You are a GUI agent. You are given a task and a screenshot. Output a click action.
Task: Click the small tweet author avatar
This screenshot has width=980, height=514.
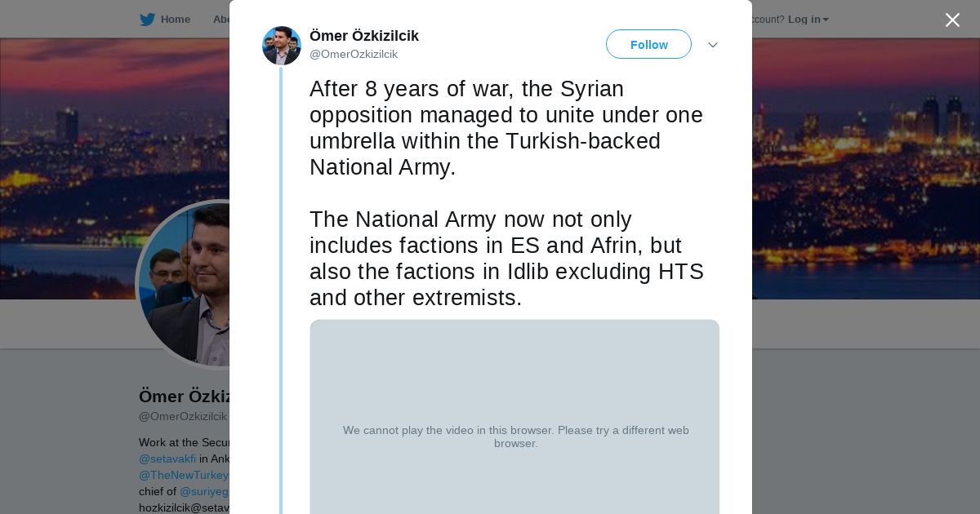pyautogui.click(x=282, y=46)
